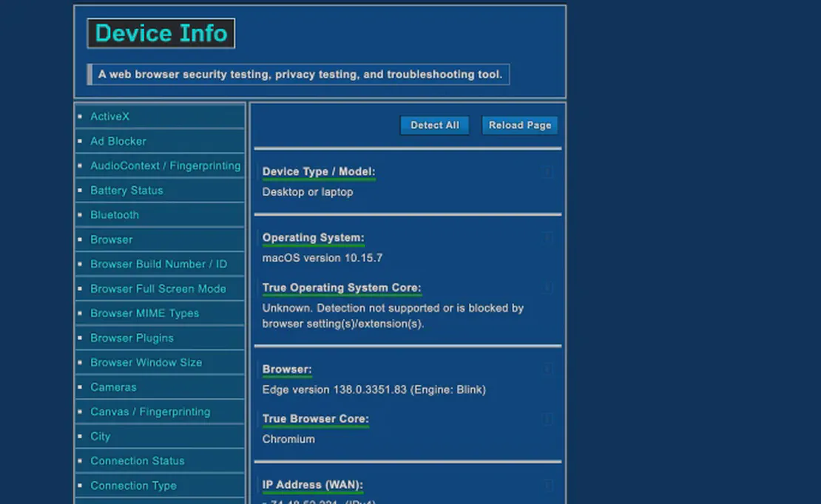Click the Device Type / Model heading
Image resolution: width=821 pixels, height=504 pixels.
tap(318, 171)
